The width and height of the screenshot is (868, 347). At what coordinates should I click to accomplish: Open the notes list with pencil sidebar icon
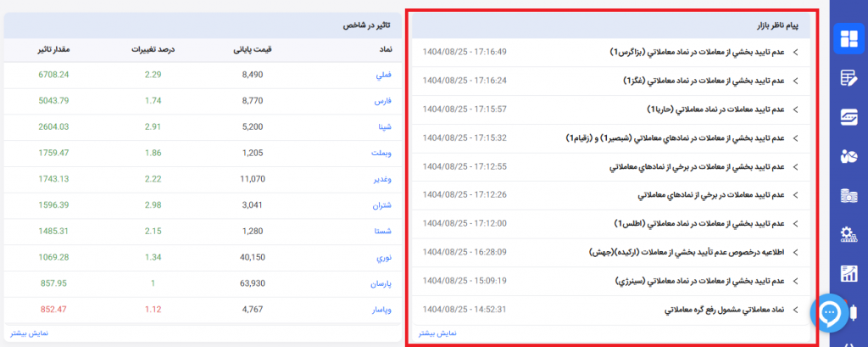848,79
